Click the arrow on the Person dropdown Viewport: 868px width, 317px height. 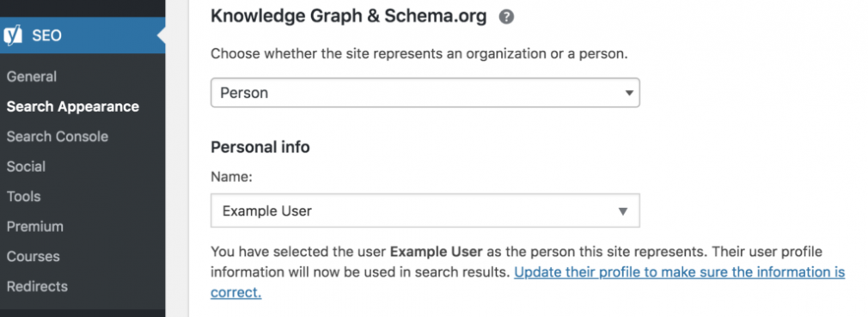629,93
